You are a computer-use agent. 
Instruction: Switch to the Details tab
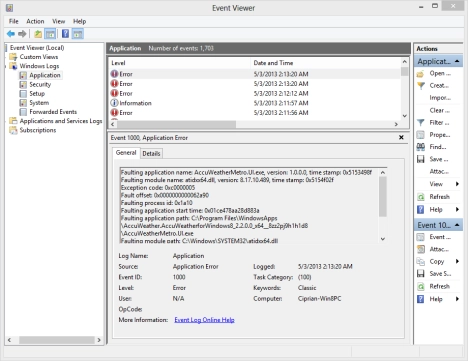tap(151, 154)
